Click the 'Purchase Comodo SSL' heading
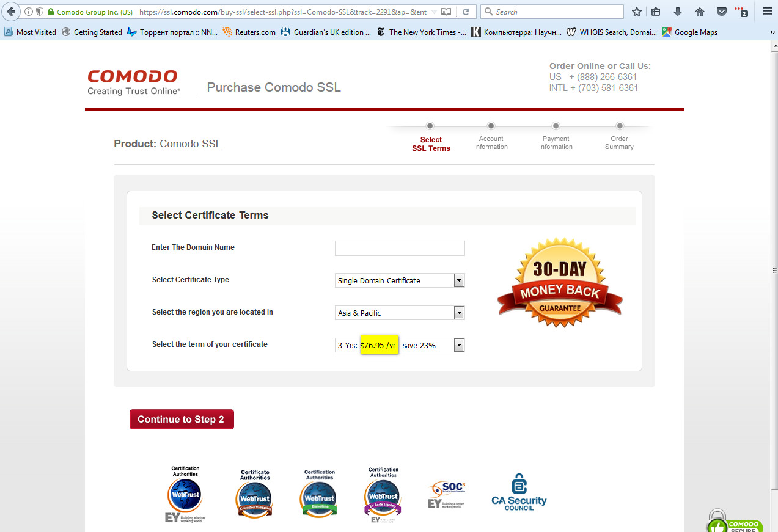The width and height of the screenshot is (778, 532). pyautogui.click(x=274, y=87)
